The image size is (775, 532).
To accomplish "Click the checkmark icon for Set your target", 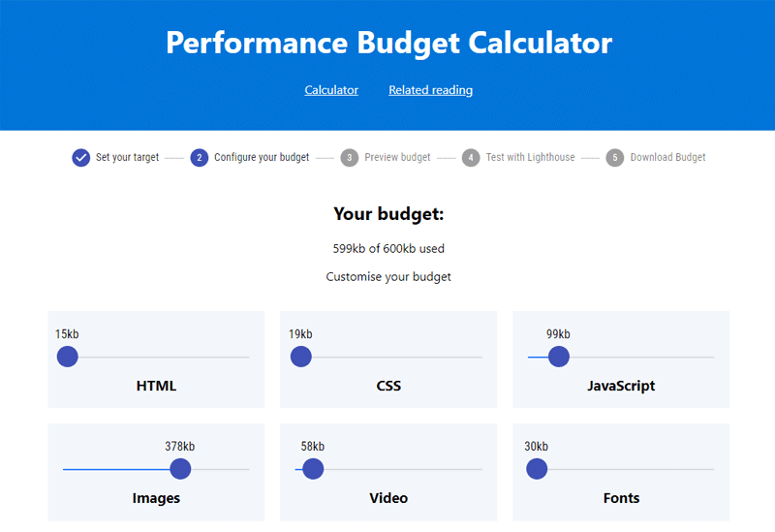I will 81,157.
